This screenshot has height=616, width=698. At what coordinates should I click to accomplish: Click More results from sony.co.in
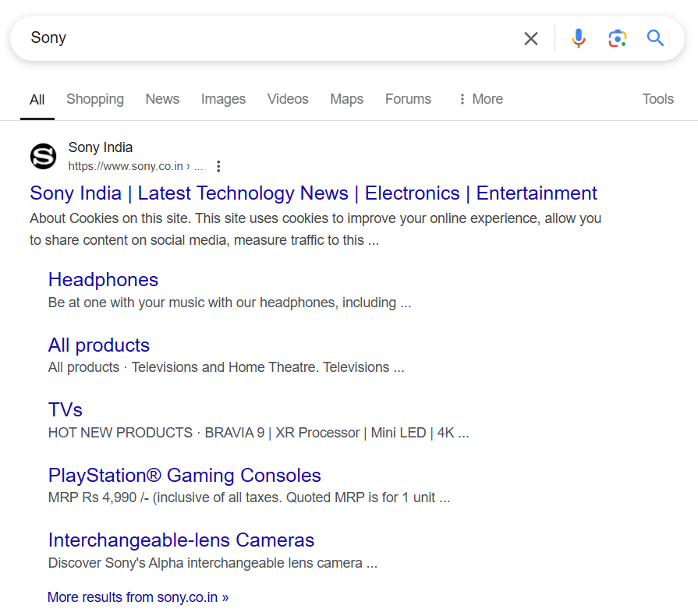[x=138, y=597]
